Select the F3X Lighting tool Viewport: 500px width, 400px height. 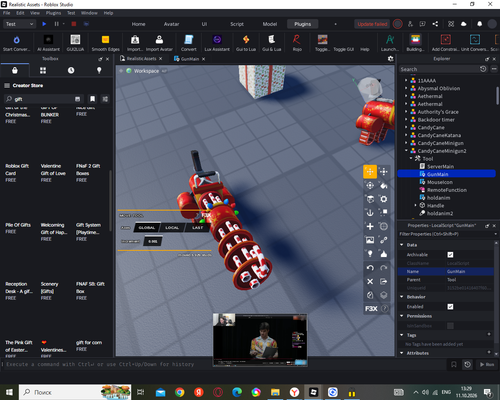370,254
